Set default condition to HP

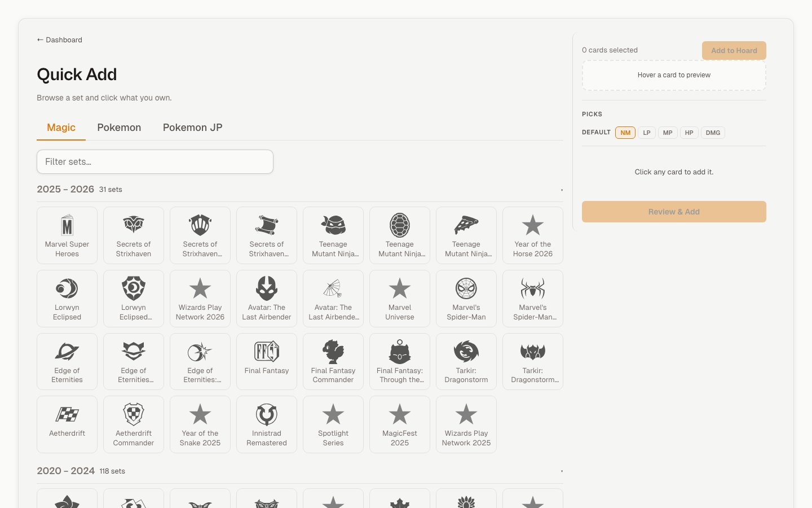(x=689, y=133)
